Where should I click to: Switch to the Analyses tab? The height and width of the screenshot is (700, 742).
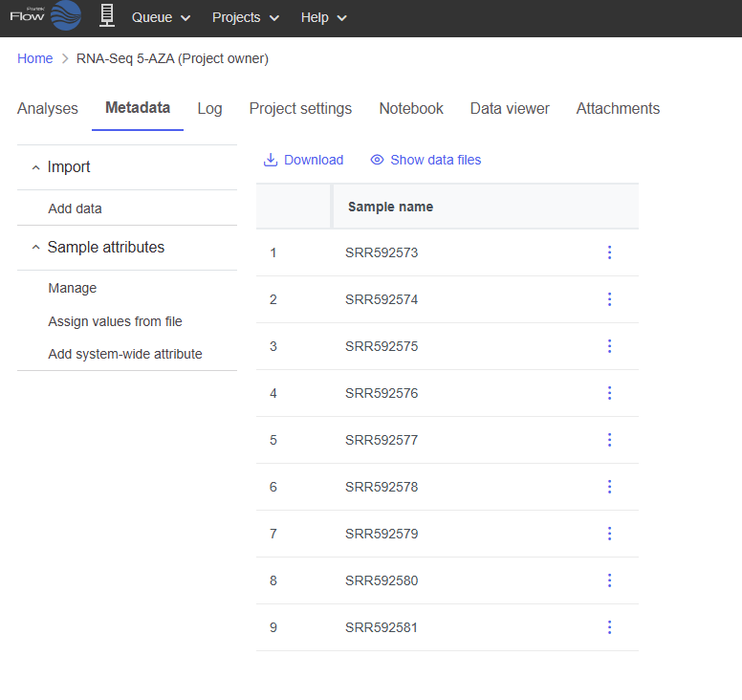click(x=48, y=109)
